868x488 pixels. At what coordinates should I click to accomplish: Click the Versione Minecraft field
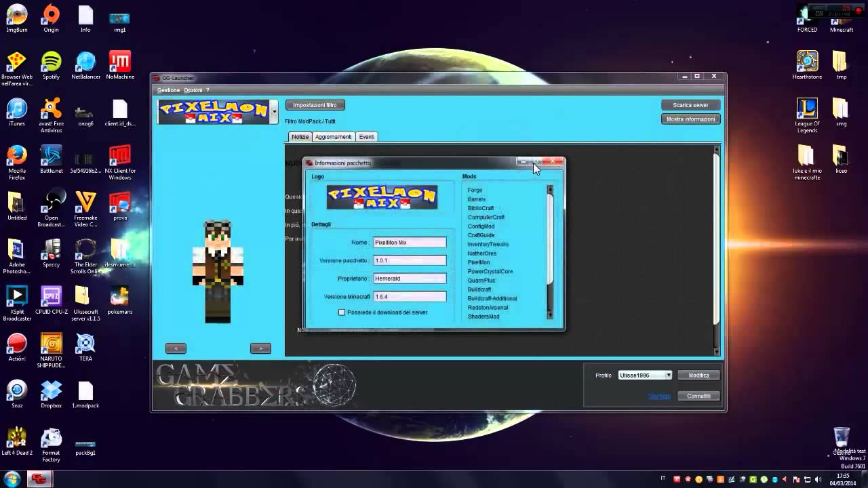tap(410, 297)
